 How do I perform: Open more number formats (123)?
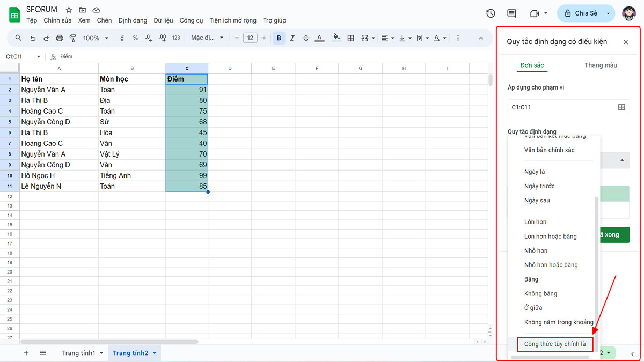point(176,38)
